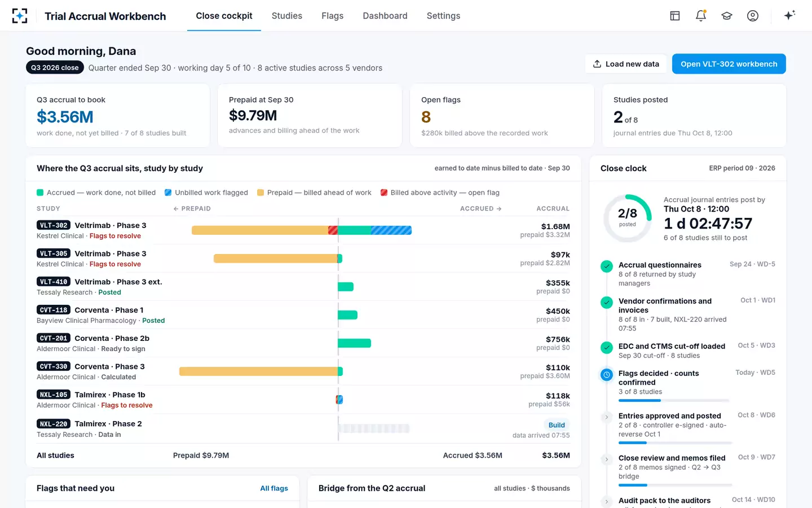Select the VLT-305 study badge

coord(54,253)
